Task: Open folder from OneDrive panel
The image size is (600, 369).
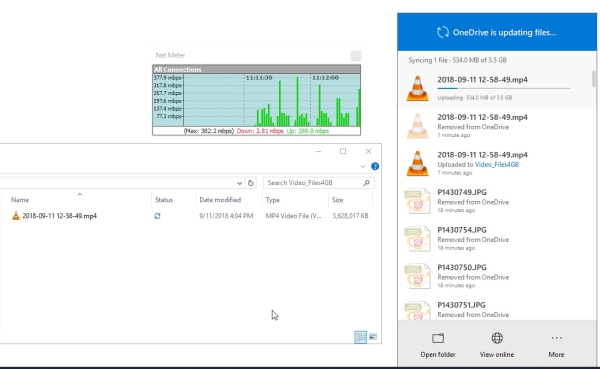Action: pos(438,345)
